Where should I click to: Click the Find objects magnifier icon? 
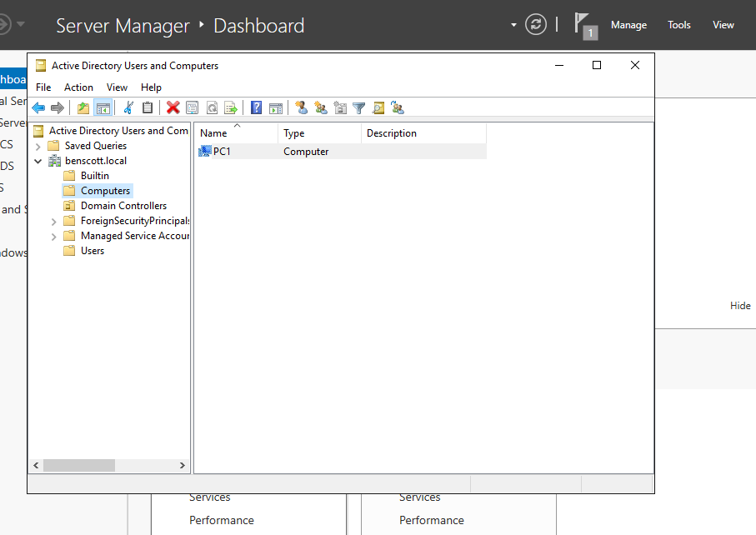378,108
